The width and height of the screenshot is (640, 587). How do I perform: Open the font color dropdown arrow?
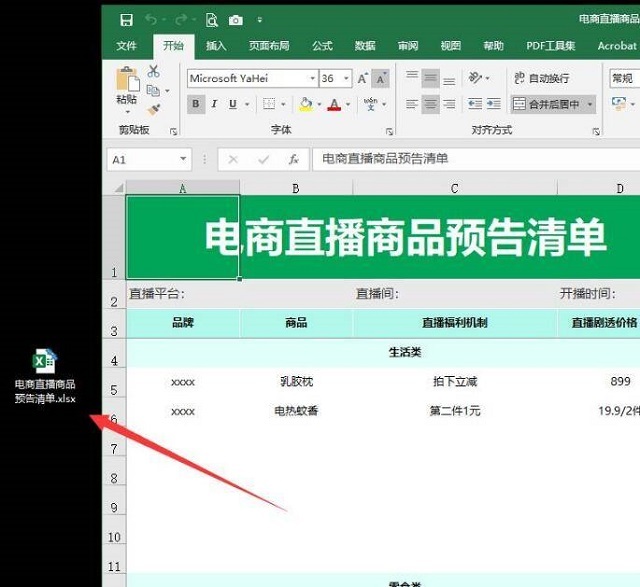pos(348,104)
